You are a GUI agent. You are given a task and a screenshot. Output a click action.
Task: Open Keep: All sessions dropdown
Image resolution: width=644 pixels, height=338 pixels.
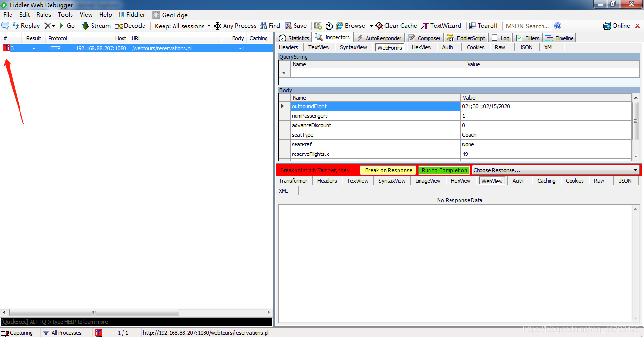(x=183, y=26)
